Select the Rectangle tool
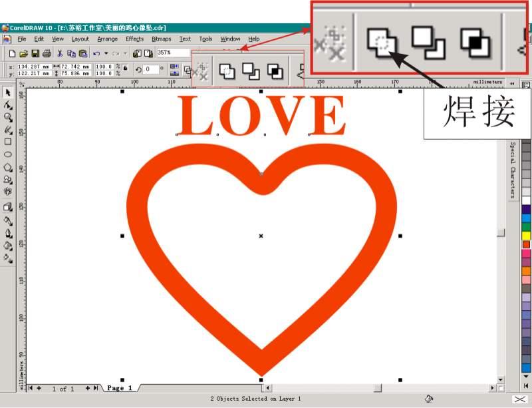Image resolution: width=532 pixels, height=408 pixels. [x=8, y=142]
